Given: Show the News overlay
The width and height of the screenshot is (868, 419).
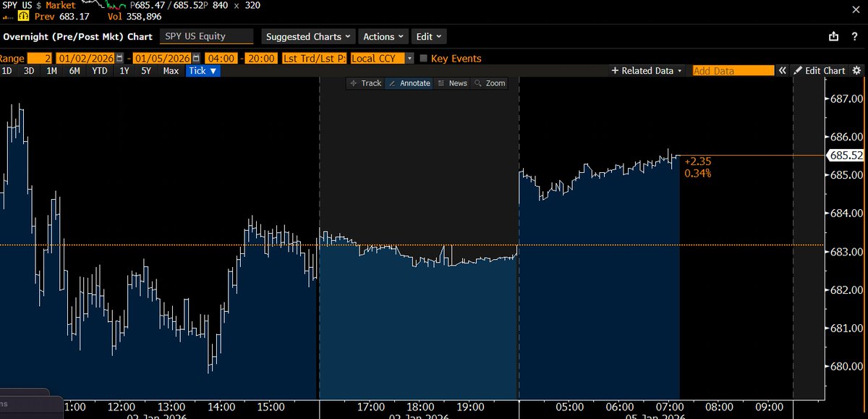Looking at the screenshot, I should (x=452, y=83).
